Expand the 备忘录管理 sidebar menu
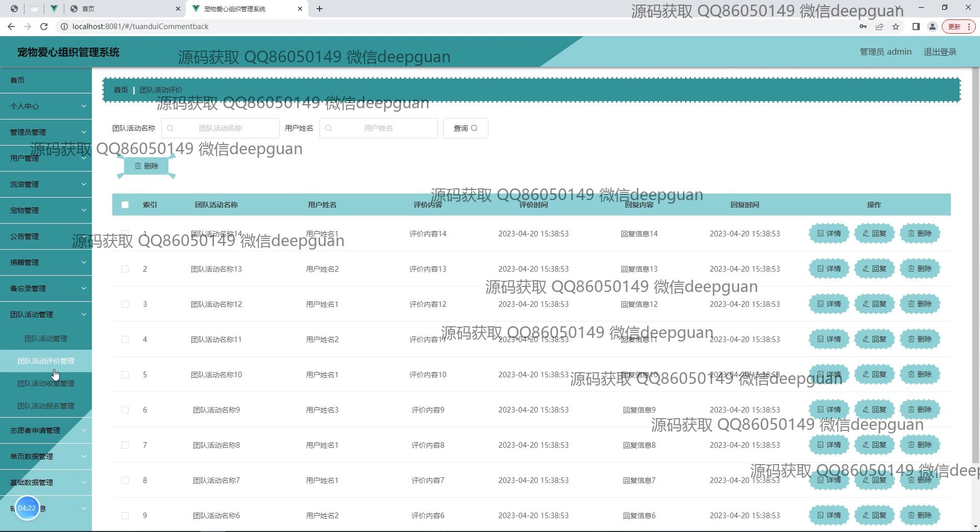This screenshot has width=980, height=532. (46, 288)
